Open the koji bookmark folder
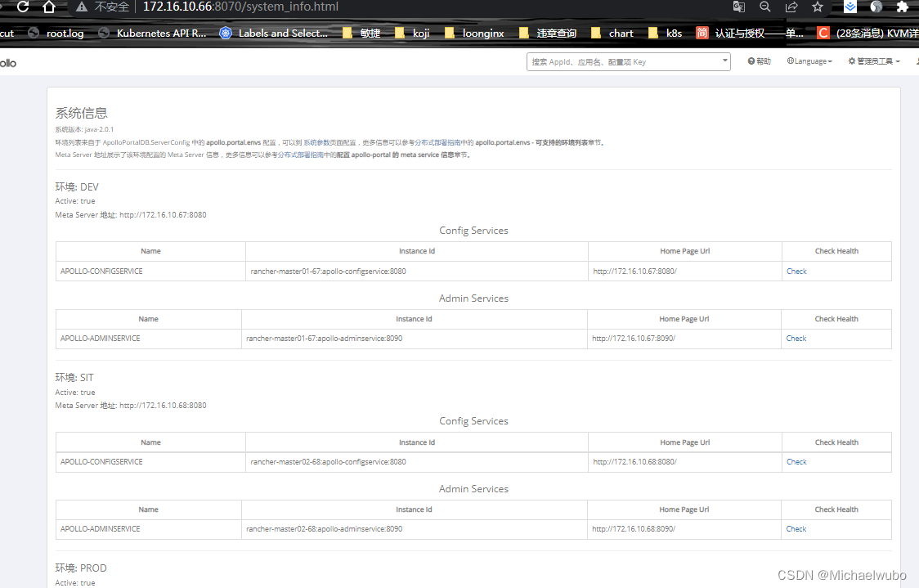This screenshot has width=919, height=588. pos(413,34)
